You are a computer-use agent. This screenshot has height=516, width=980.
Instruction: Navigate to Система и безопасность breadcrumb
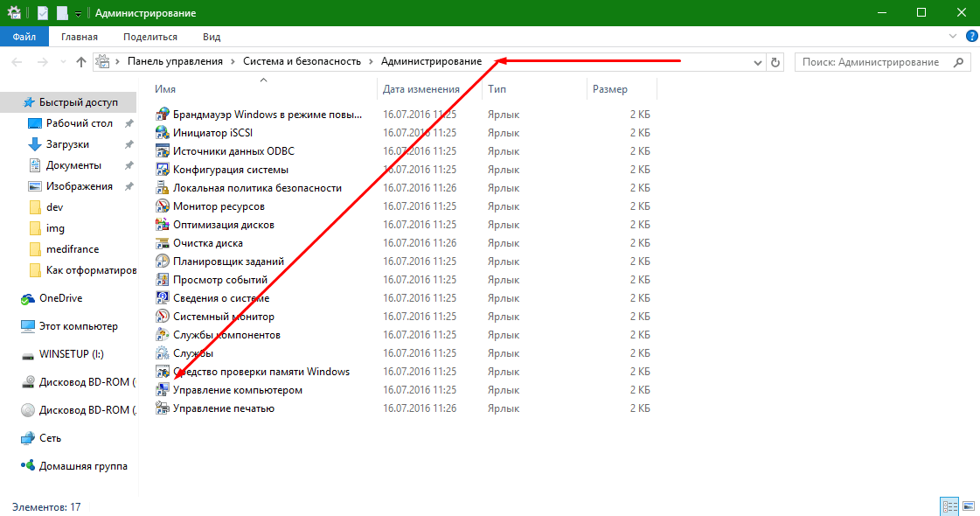302,61
